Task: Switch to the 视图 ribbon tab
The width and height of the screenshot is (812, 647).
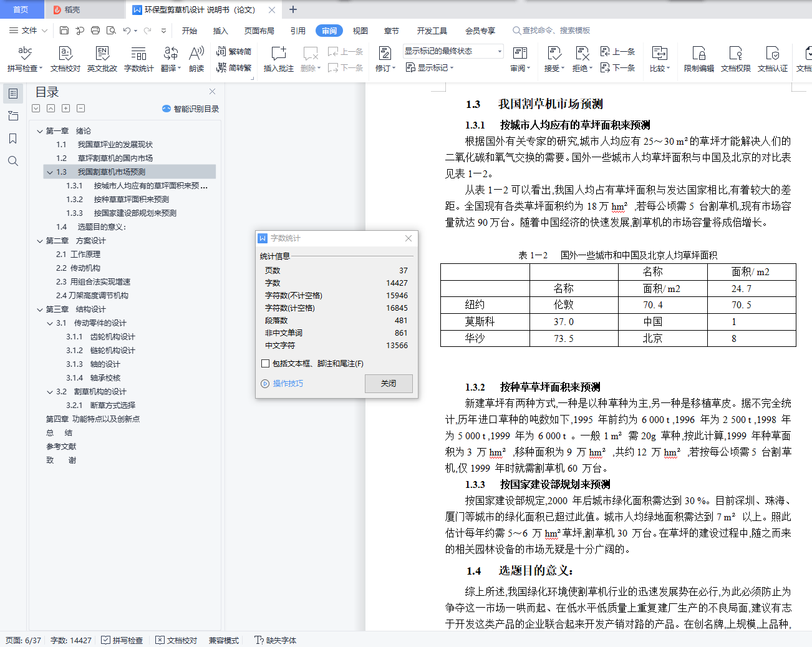Action: click(x=360, y=31)
